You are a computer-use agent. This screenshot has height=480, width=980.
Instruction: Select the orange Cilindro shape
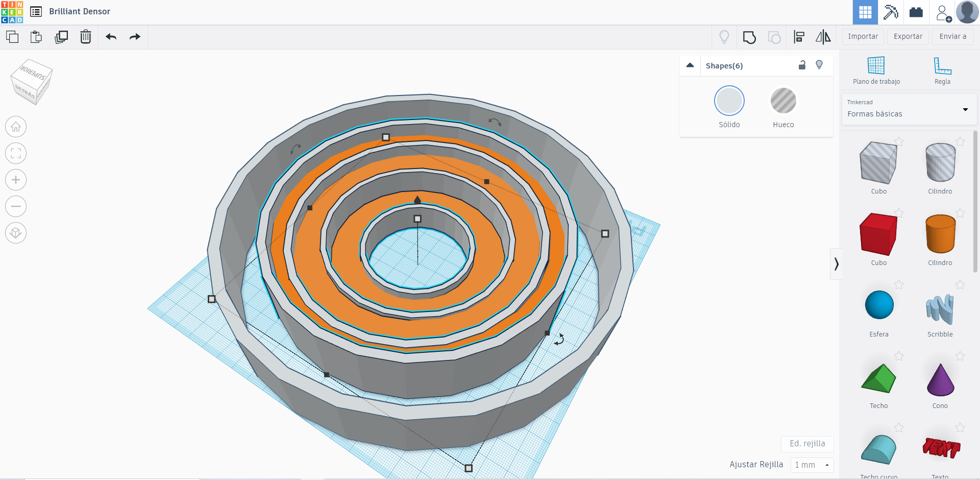coord(940,234)
